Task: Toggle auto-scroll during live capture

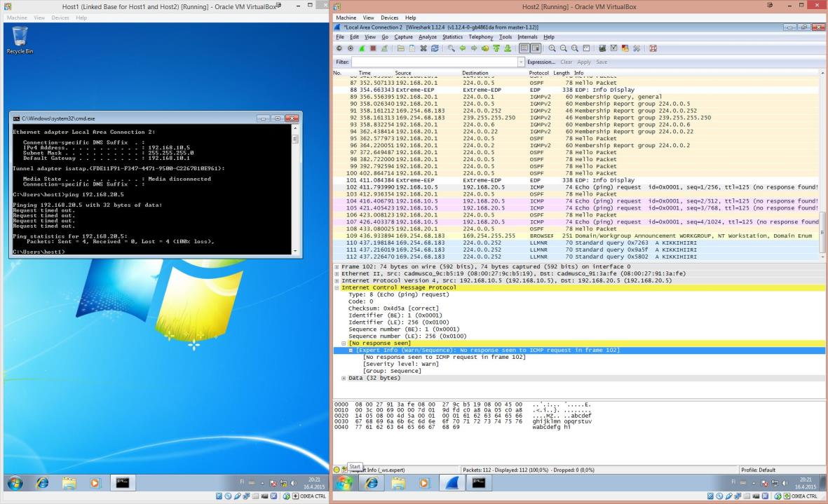Action: pos(536,48)
